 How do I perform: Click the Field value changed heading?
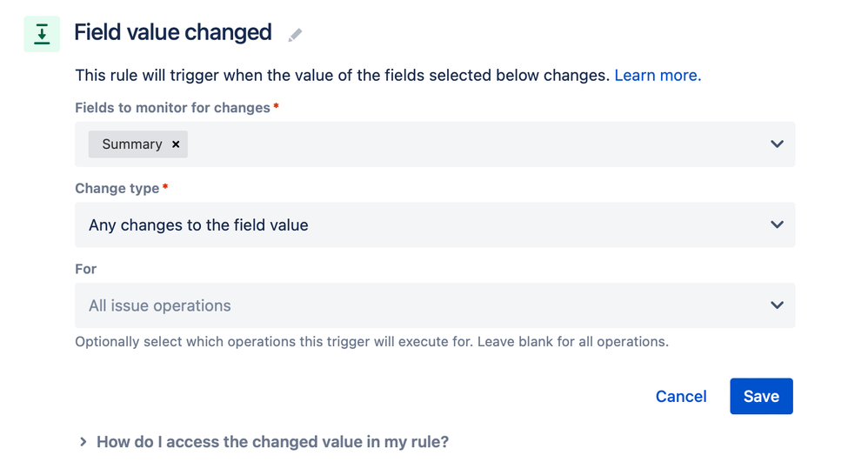tap(173, 32)
